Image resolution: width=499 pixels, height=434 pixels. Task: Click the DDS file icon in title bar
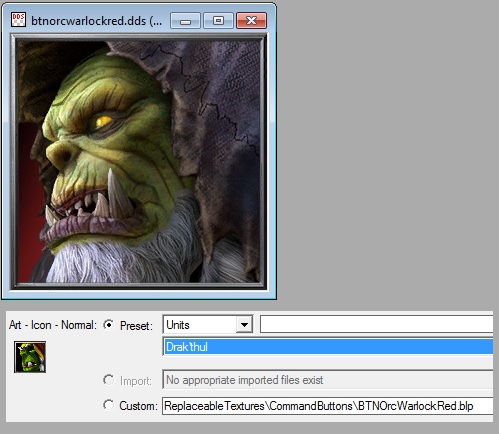18,20
